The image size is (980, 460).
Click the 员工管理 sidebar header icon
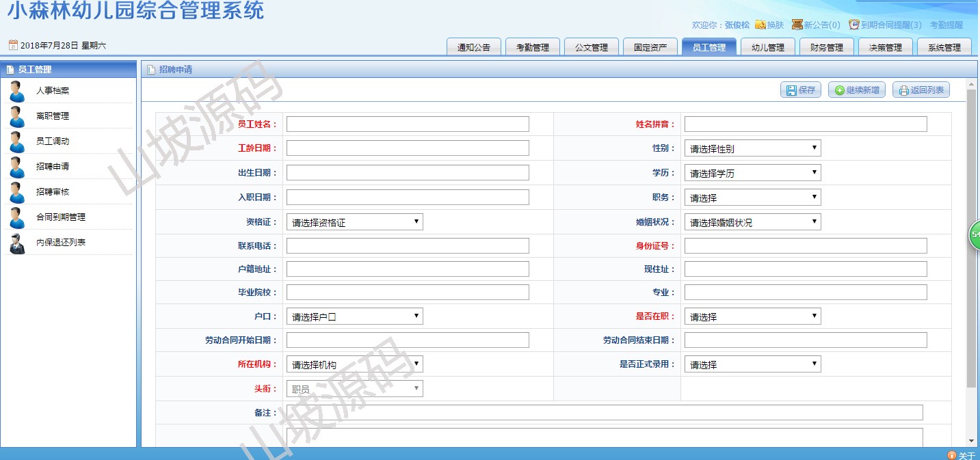click(x=10, y=69)
